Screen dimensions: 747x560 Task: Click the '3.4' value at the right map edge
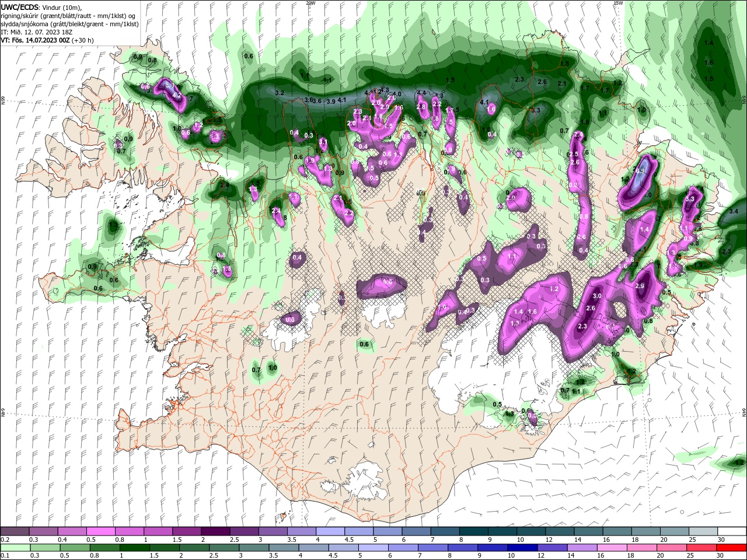[734, 211]
